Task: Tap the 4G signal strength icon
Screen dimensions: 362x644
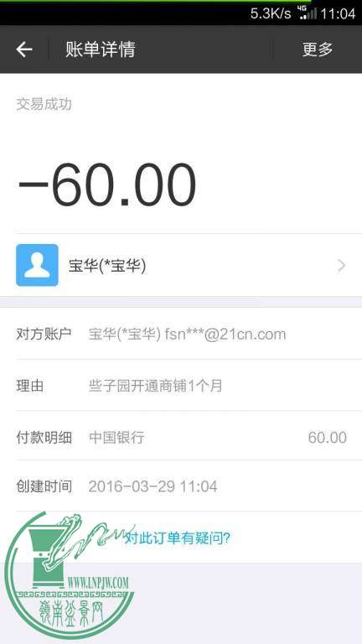Action: click(x=308, y=13)
